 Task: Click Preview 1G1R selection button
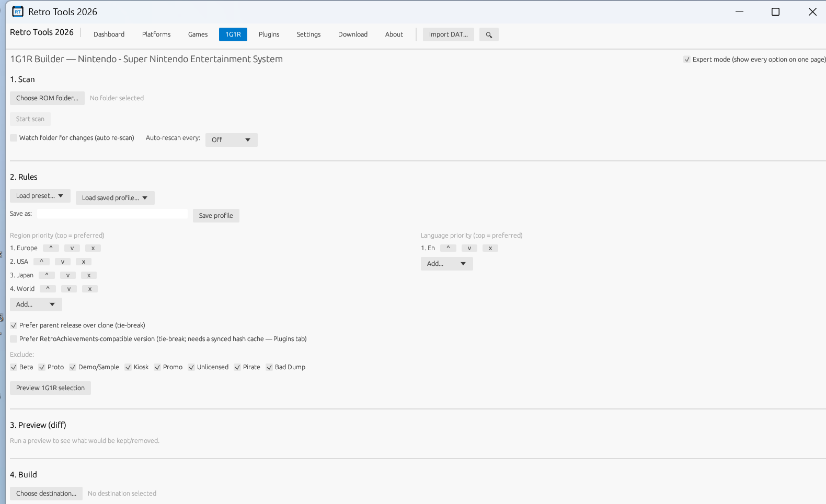[x=50, y=388]
